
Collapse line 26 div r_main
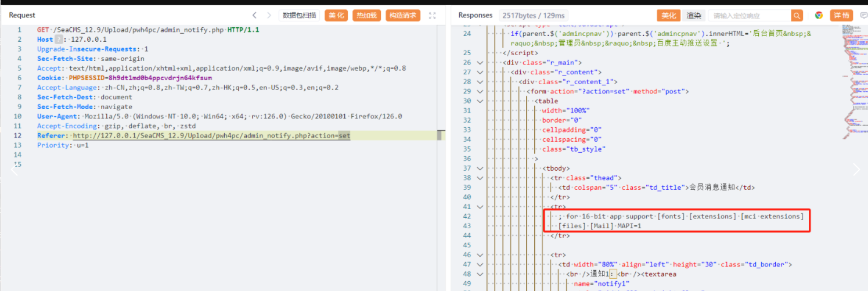480,62
